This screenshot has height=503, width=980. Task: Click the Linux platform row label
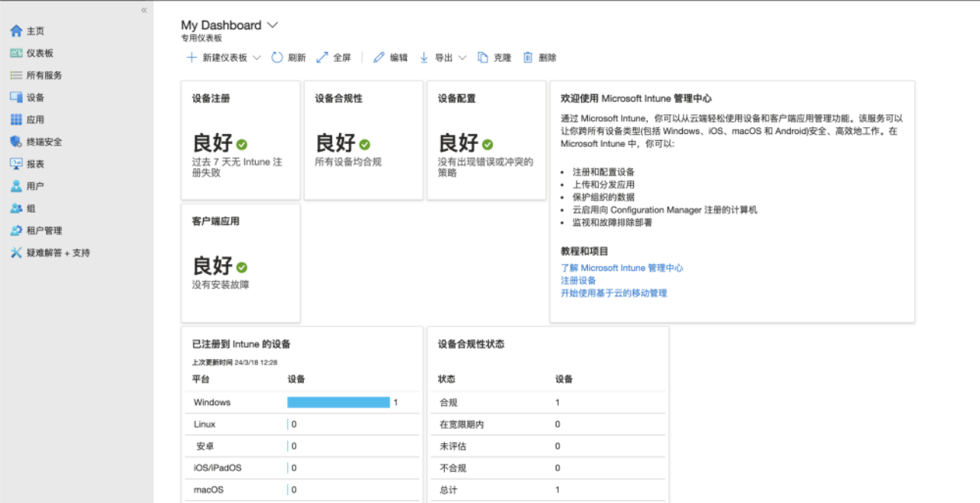(x=204, y=424)
